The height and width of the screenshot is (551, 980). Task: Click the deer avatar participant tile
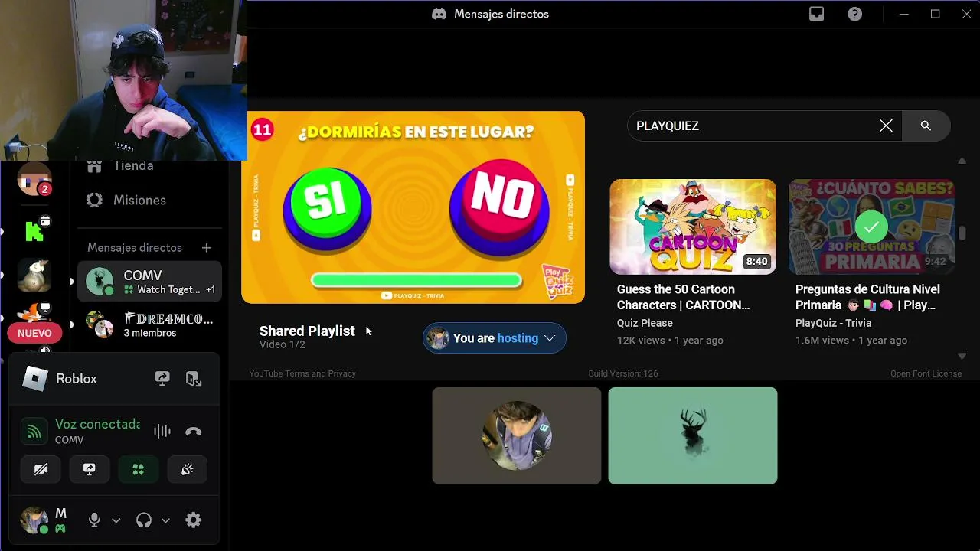coord(693,435)
